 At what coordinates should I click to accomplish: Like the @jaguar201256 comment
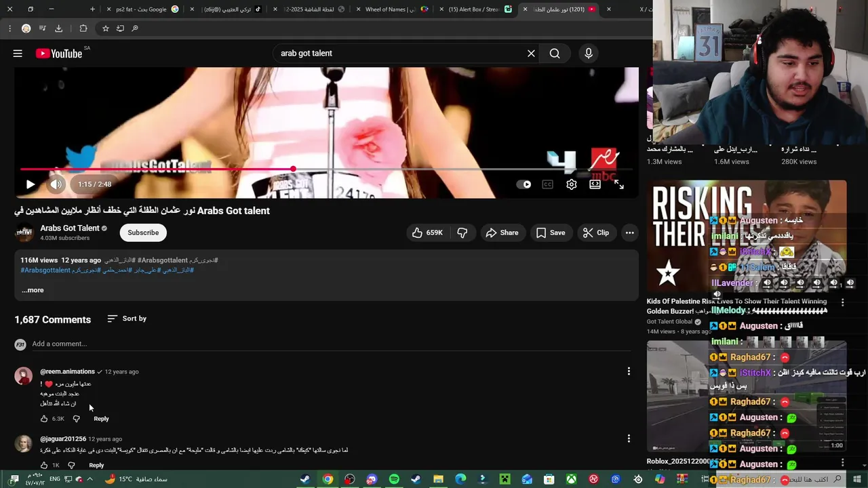tap(44, 466)
